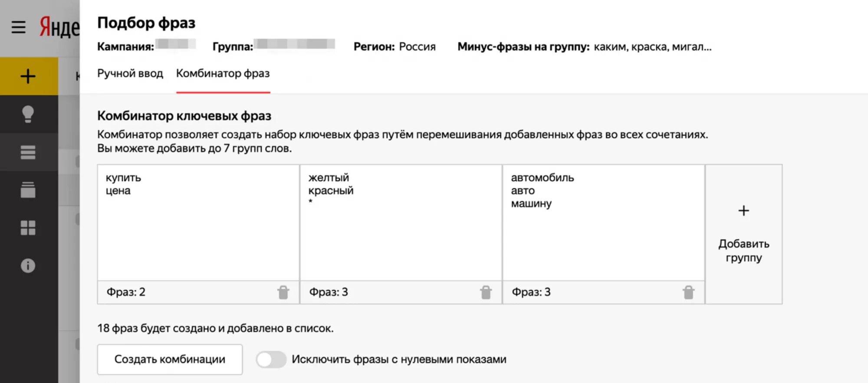Select the stacked list sidebar icon
Screen dimensions: 868x383
[28, 152]
